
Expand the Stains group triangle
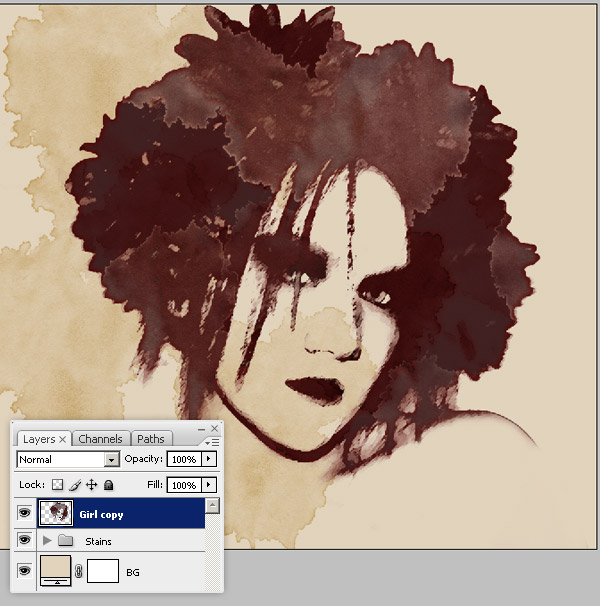[47, 541]
